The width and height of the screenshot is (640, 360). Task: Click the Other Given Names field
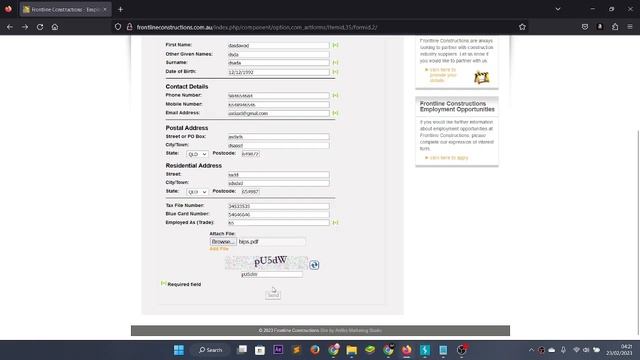(x=278, y=54)
